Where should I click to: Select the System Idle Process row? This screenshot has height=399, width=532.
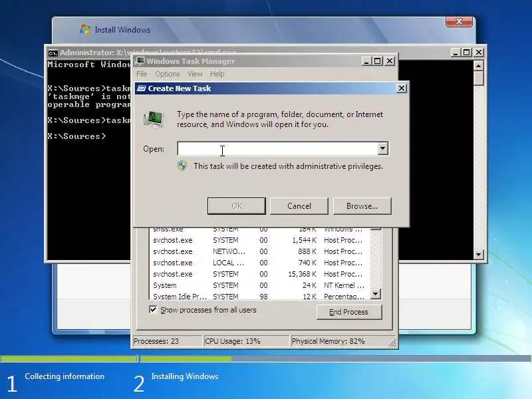[259, 296]
